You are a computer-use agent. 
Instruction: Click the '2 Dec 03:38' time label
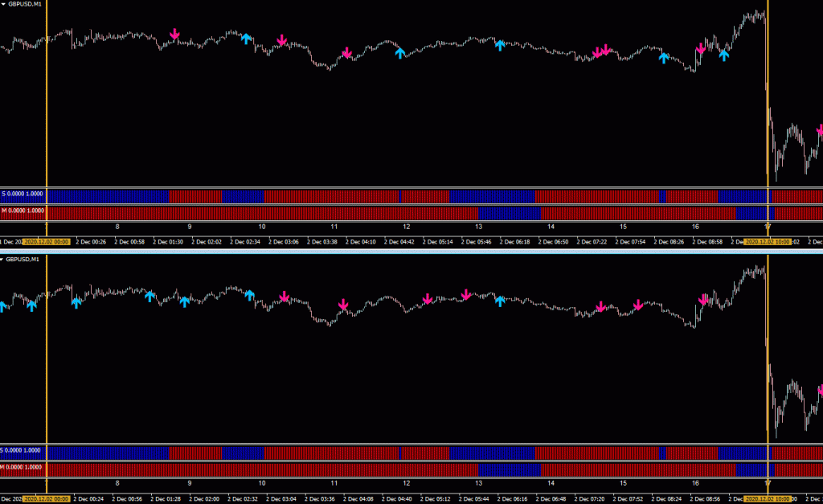tap(322, 242)
